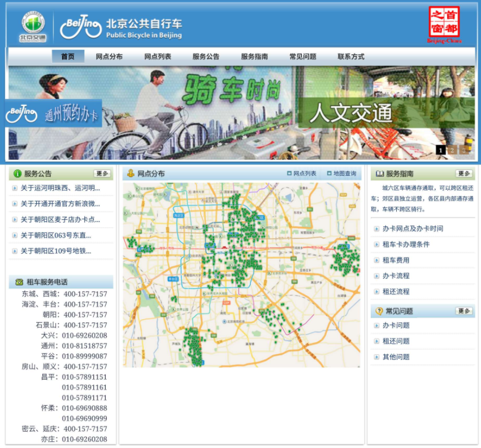Click the 更多 button in 常见问题 panel
The image size is (481, 448).
coord(463,311)
